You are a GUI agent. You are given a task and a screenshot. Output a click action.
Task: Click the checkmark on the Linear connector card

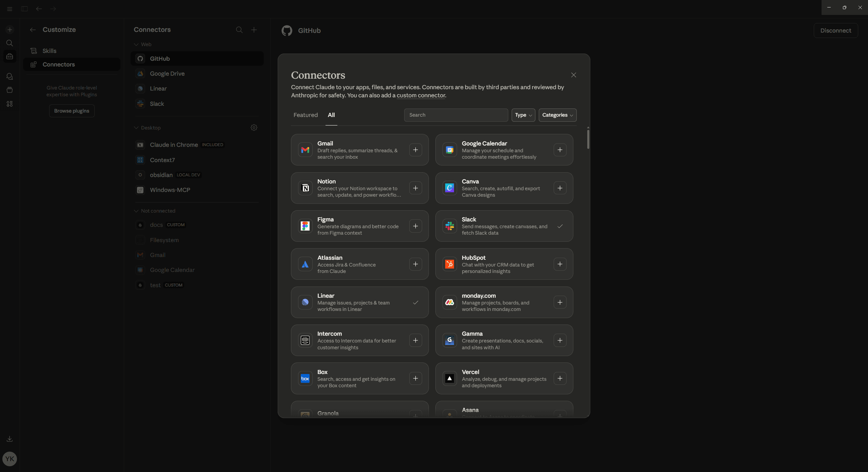pyautogui.click(x=415, y=302)
